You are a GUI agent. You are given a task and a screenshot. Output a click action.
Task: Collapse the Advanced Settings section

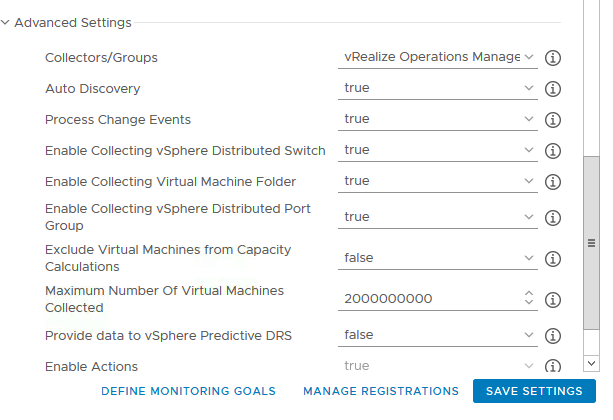pyautogui.click(x=6, y=23)
